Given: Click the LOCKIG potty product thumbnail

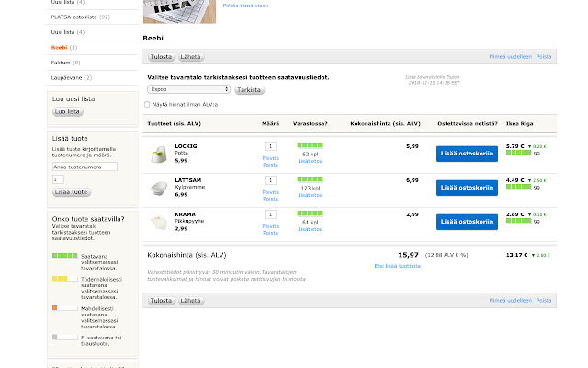Looking at the screenshot, I should (x=159, y=153).
